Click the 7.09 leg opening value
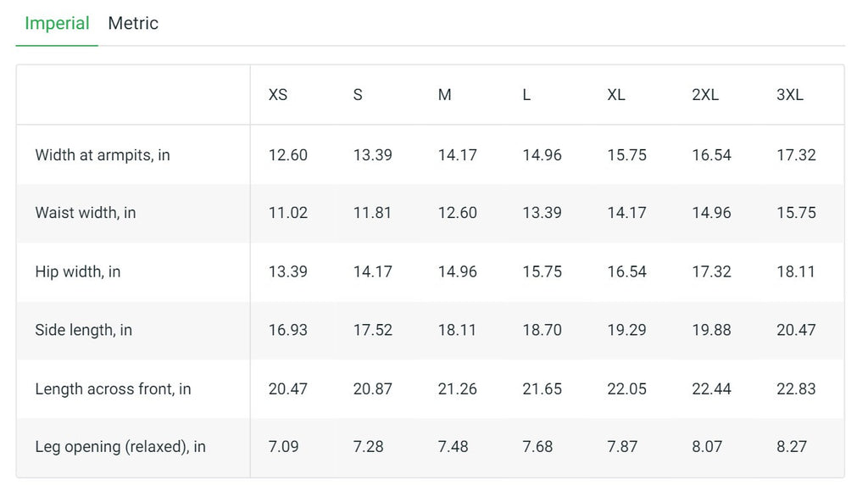Screen dimensions: 868x497 284,447
